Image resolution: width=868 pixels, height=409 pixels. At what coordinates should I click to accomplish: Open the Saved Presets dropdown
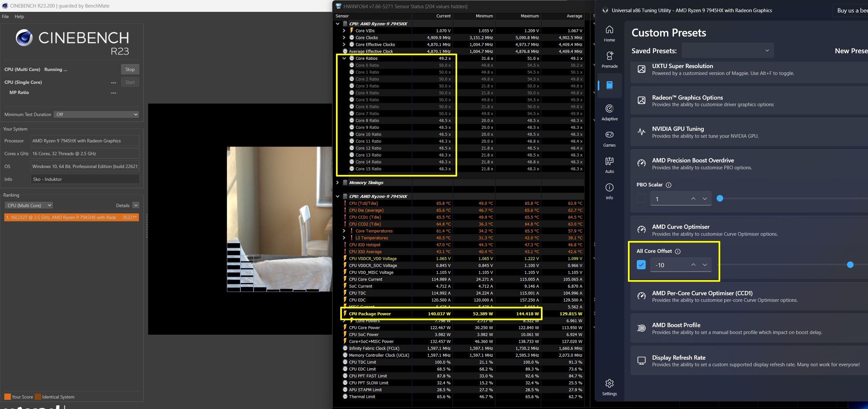pyautogui.click(x=727, y=51)
